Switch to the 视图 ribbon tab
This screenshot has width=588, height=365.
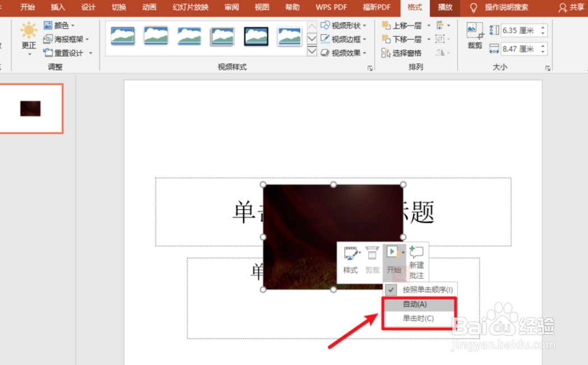(262, 7)
